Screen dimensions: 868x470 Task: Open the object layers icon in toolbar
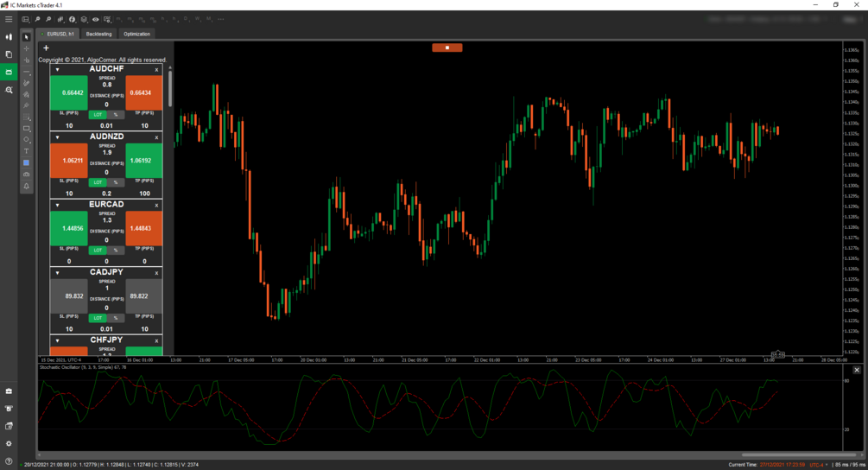click(84, 19)
